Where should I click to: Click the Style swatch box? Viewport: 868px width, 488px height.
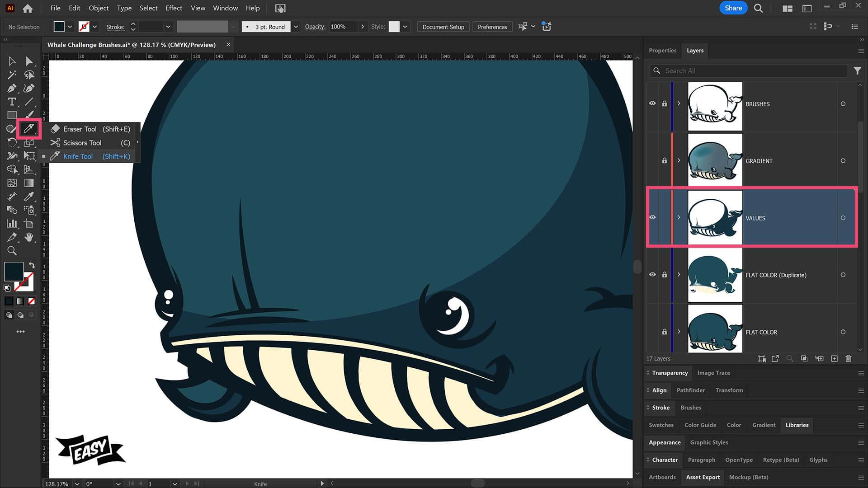point(394,27)
